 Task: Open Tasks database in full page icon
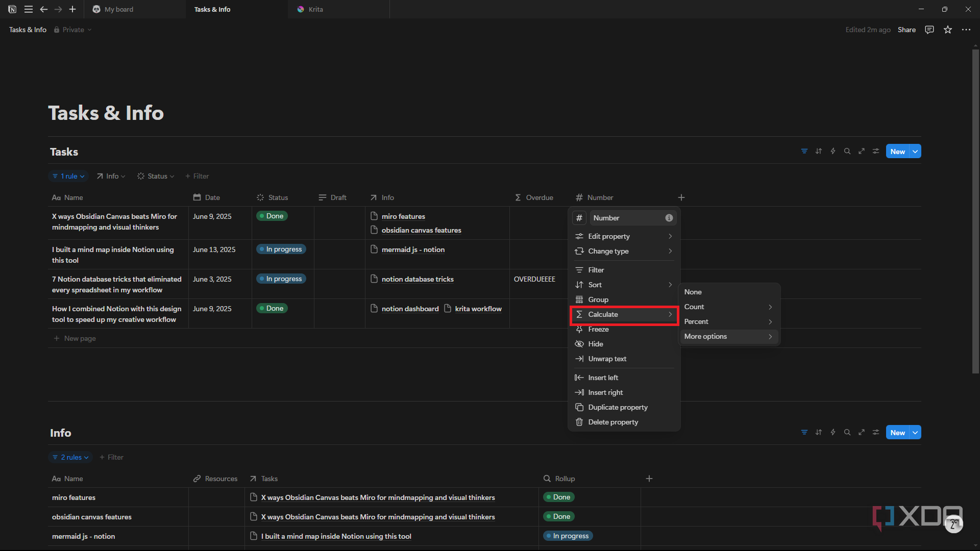(862, 152)
